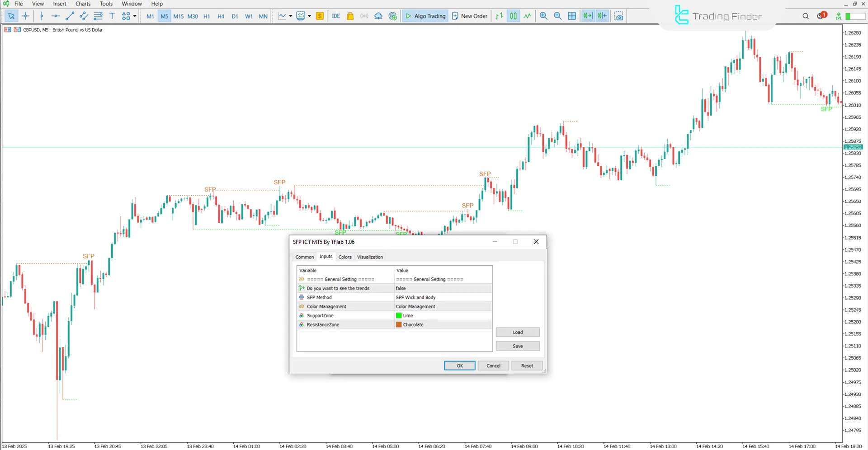
Task: Click the zoom out magnifier icon
Action: (557, 16)
